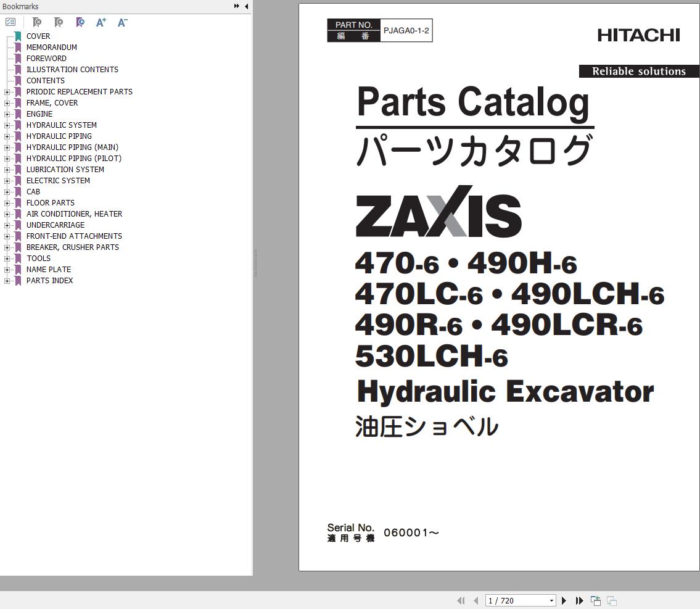Click the next view navigation icon

pos(612,601)
